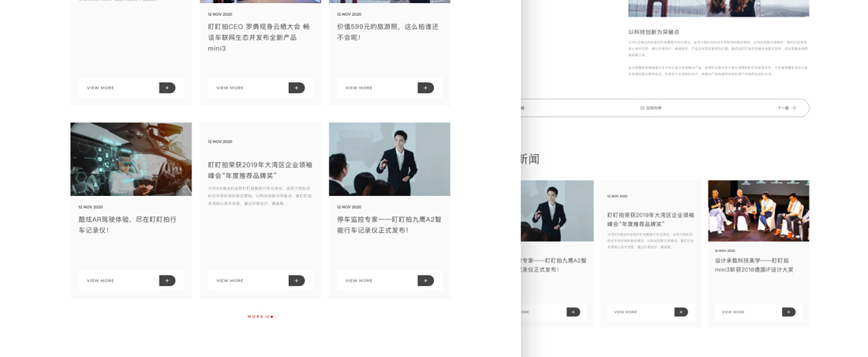Viewport: 868px width, 357px height.
Task: Open the 以科技创新为突破点 article heading
Action: coord(653,32)
